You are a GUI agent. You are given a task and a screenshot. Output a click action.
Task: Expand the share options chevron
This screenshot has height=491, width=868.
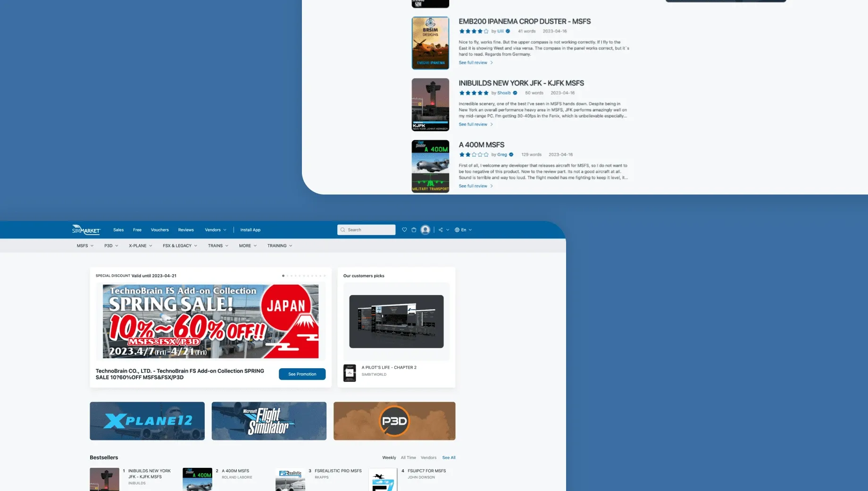click(448, 230)
